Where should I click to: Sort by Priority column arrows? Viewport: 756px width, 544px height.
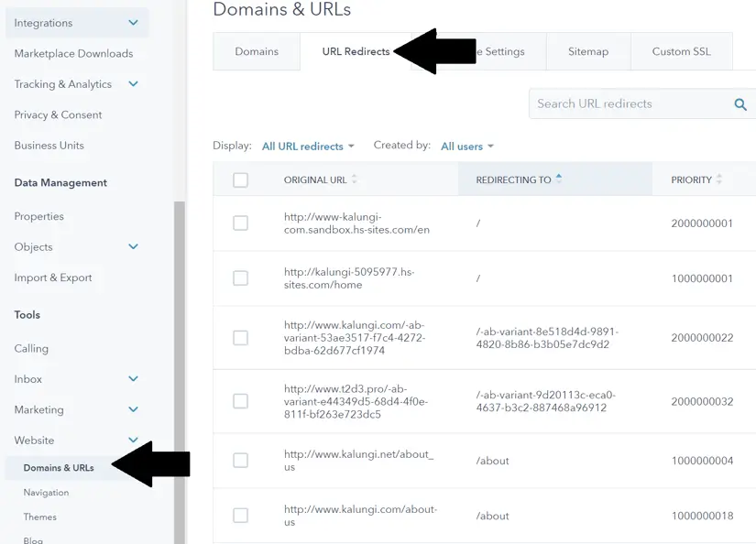[719, 180]
